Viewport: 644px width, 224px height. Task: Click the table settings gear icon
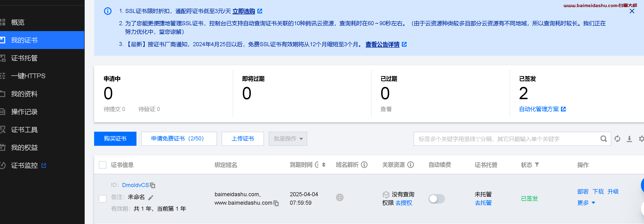(x=641, y=139)
